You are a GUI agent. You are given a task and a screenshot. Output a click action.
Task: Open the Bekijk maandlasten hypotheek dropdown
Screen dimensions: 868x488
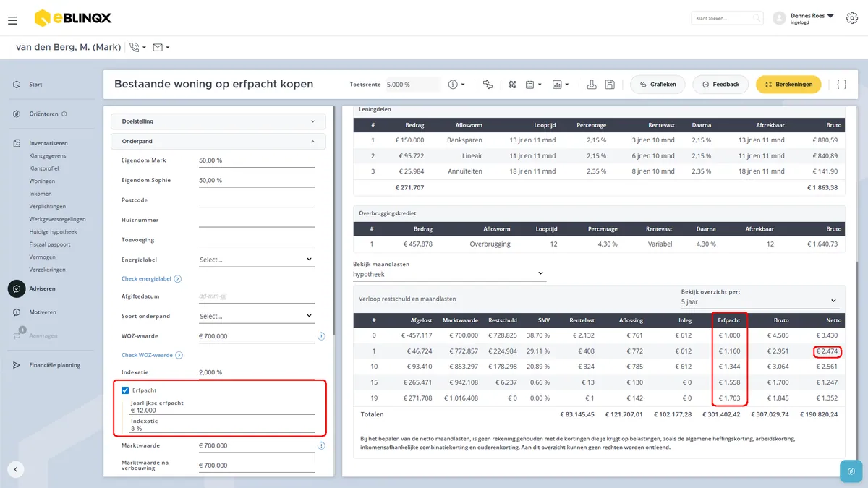pyautogui.click(x=449, y=274)
